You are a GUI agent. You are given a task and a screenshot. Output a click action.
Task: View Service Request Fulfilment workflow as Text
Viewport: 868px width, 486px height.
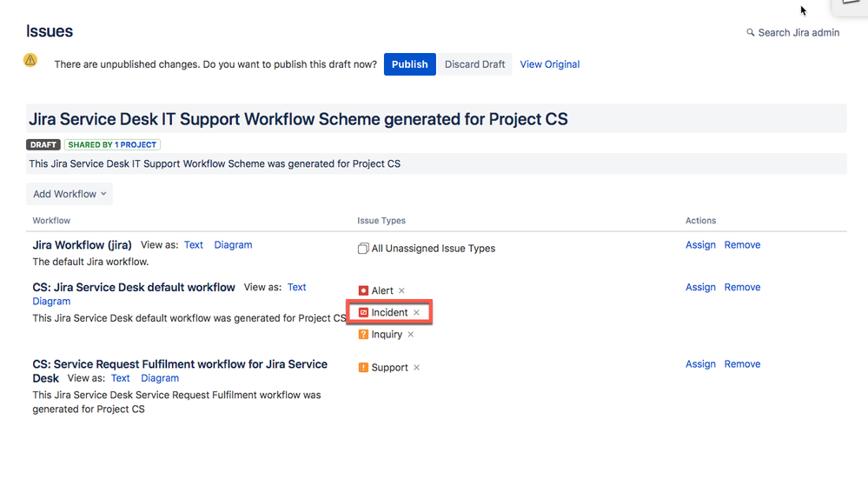pyautogui.click(x=120, y=378)
